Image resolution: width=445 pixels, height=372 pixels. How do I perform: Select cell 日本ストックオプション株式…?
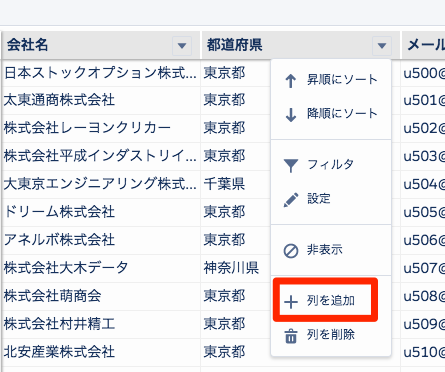point(101,73)
